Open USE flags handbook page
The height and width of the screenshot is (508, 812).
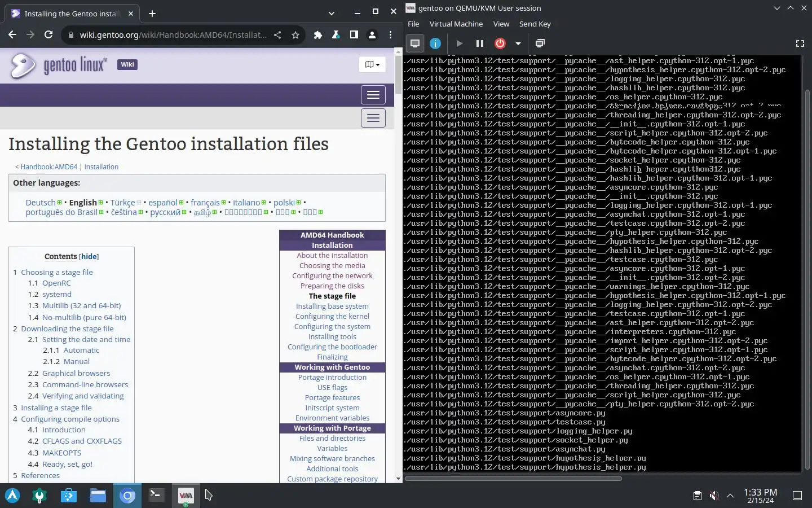tap(332, 388)
